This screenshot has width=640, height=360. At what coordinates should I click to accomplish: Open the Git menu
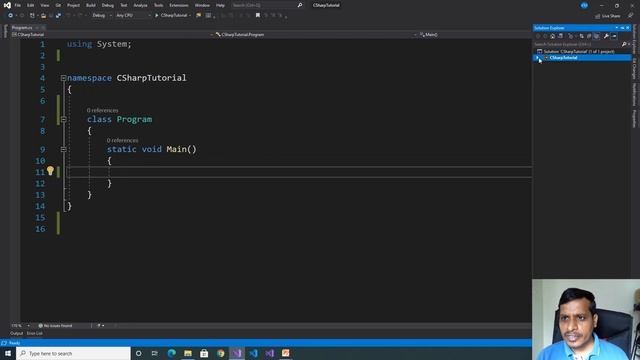coord(58,5)
